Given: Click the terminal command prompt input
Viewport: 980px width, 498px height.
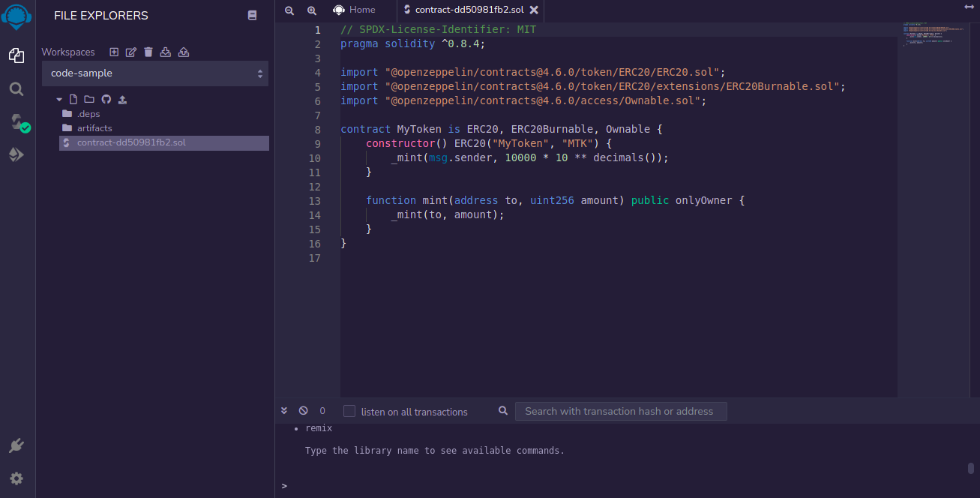Looking at the screenshot, I should point(630,485).
